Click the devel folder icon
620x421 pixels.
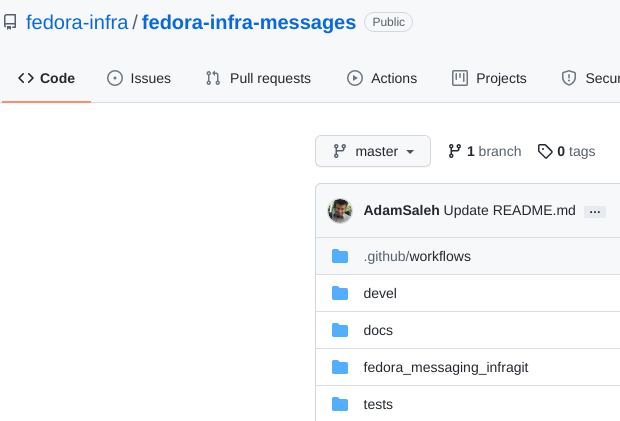coord(340,293)
